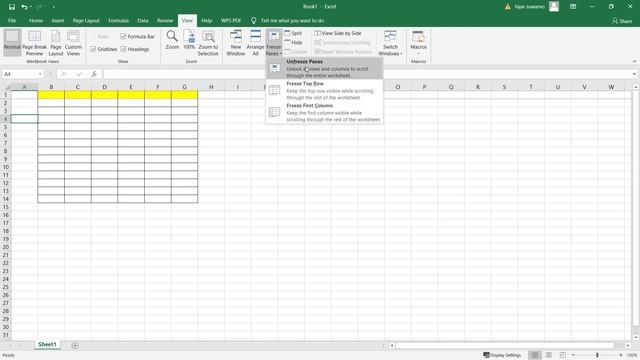Click the Save icon in the title bar
Viewport: 640px width, 360px height.
[11, 7]
